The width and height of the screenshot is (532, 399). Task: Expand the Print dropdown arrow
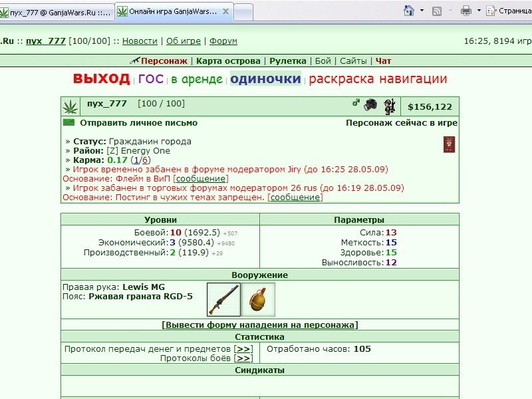[479, 11]
